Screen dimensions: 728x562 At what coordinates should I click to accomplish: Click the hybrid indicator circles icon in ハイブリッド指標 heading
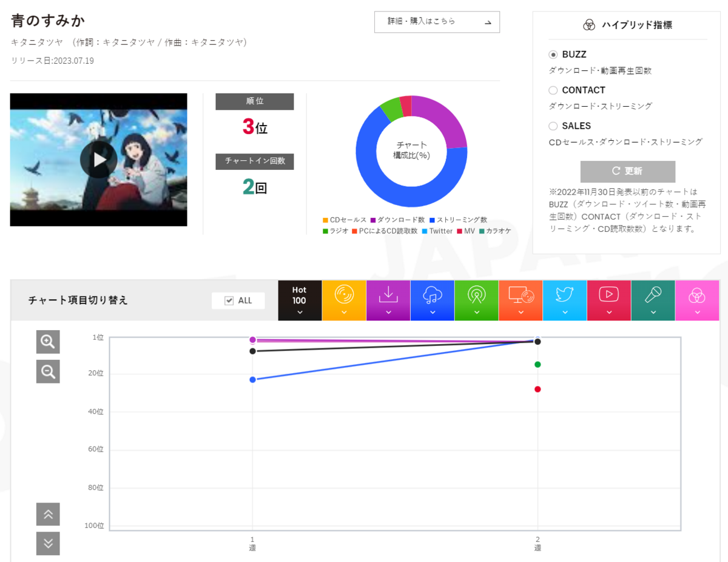[589, 25]
